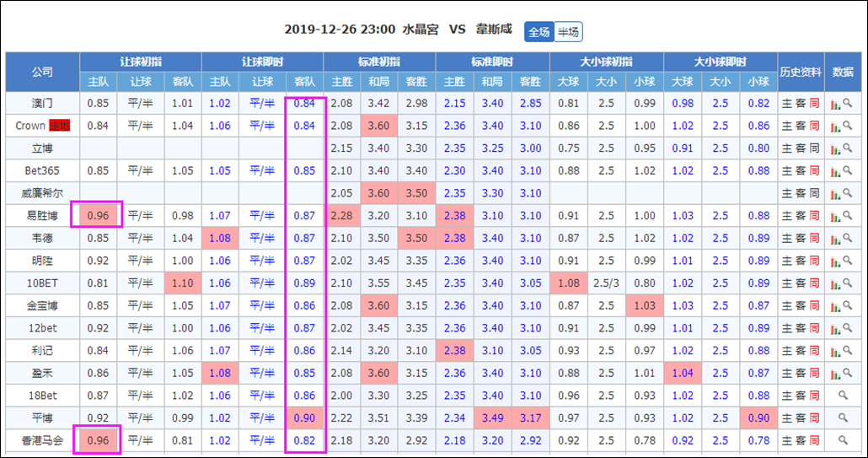The width and height of the screenshot is (868, 458).
Task: Open the bar chart icon in 盈禾 row
Action: [x=835, y=374]
